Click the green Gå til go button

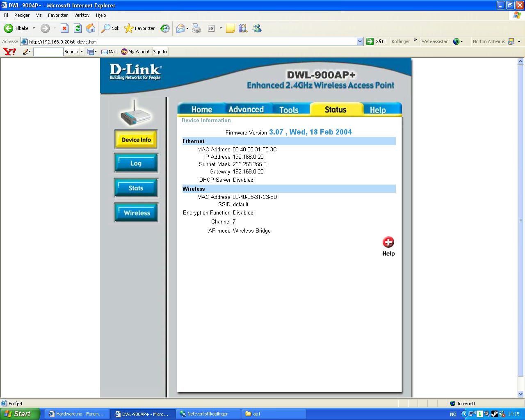click(376, 41)
